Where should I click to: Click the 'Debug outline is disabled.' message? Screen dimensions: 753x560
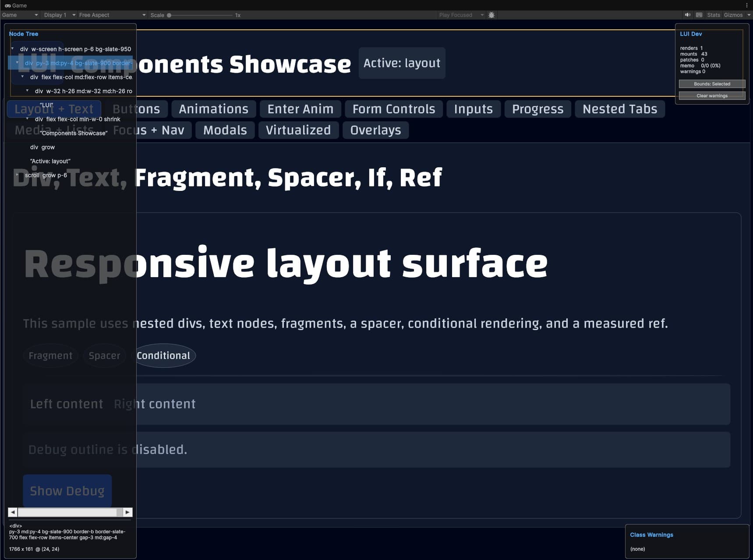pyautogui.click(x=108, y=450)
